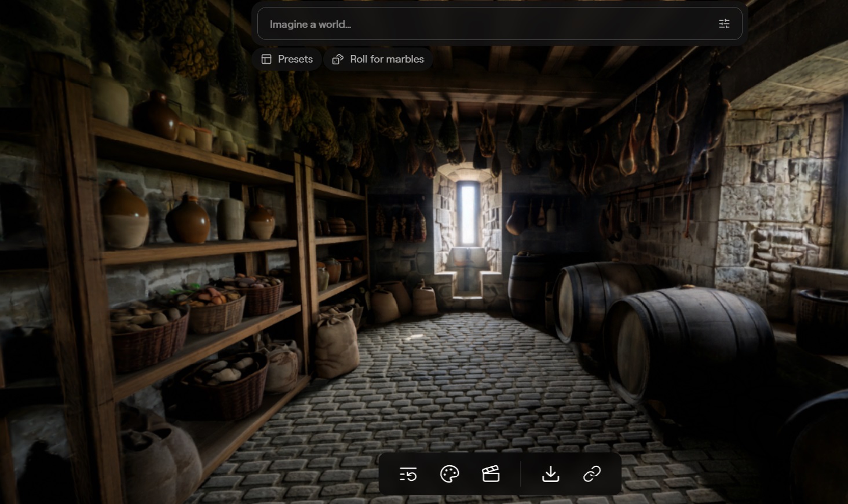
Task: Download the world with the download icon
Action: [x=550, y=474]
